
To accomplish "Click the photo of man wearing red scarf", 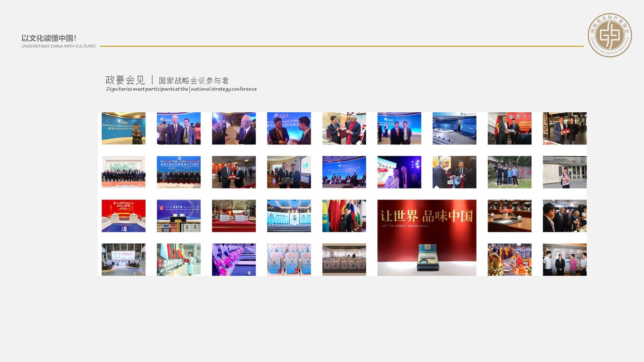I will (344, 128).
